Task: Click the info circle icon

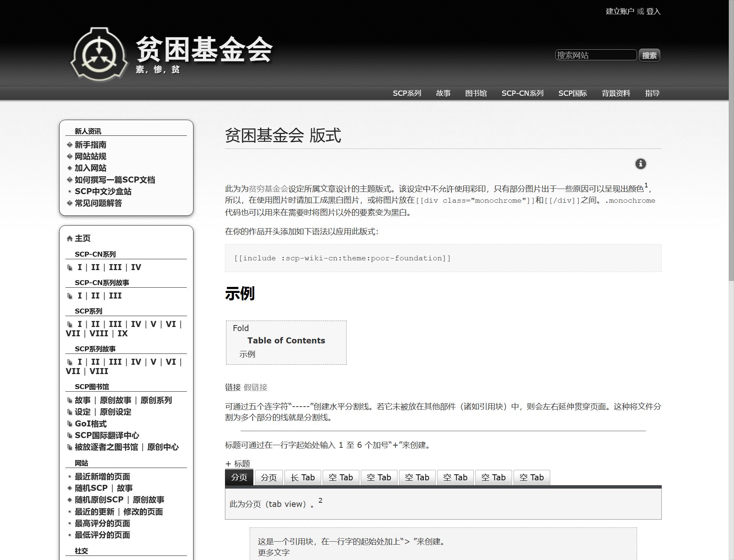Action: [x=640, y=164]
